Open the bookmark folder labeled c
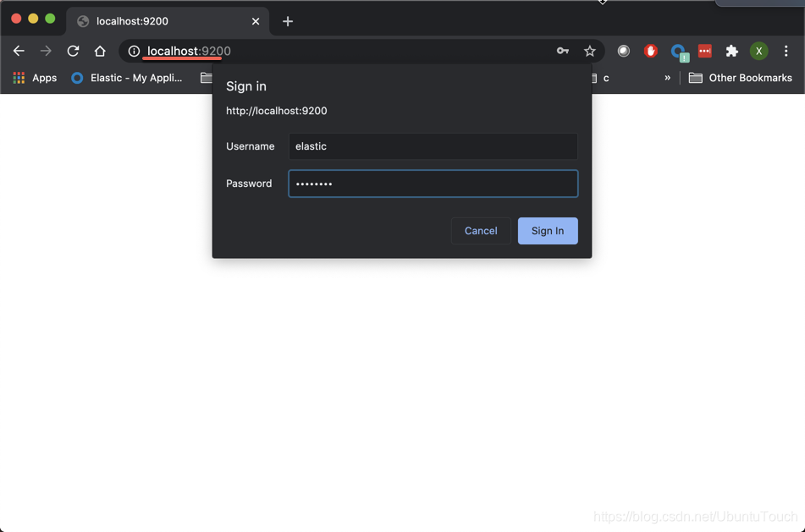Viewport: 805px width, 532px height. click(599, 78)
